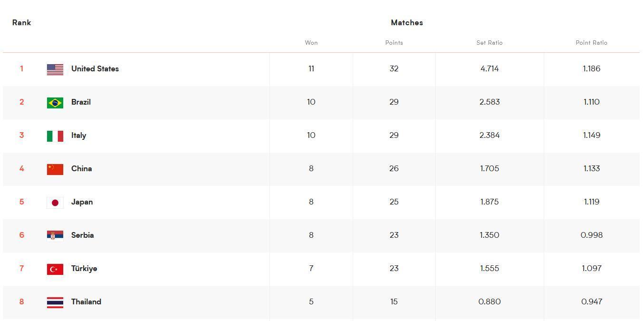
Task: Select Japan's set ratio value 1.875
Action: (x=490, y=202)
